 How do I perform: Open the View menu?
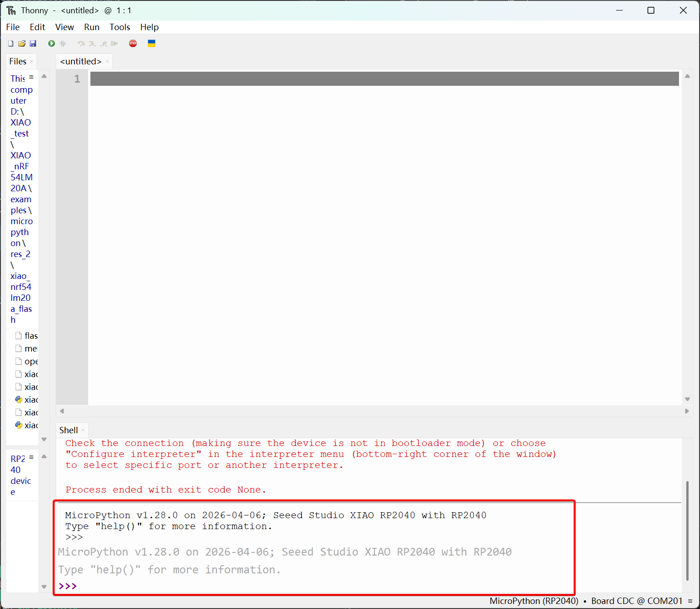[x=64, y=27]
